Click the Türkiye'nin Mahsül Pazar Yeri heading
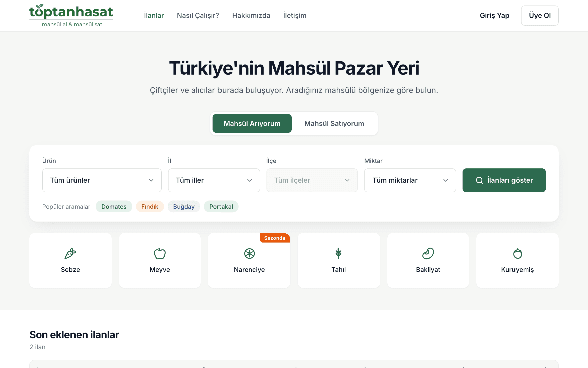Screen dimensions: 588x368 click(x=294, y=68)
